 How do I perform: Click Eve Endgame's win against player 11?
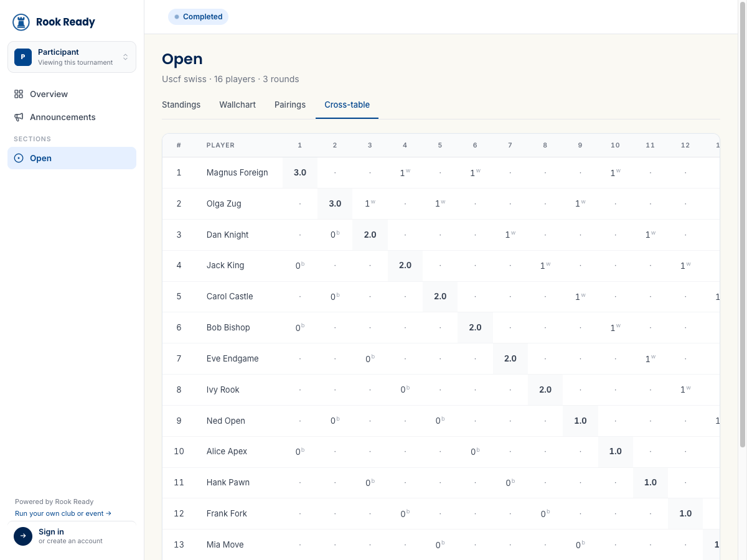point(651,358)
